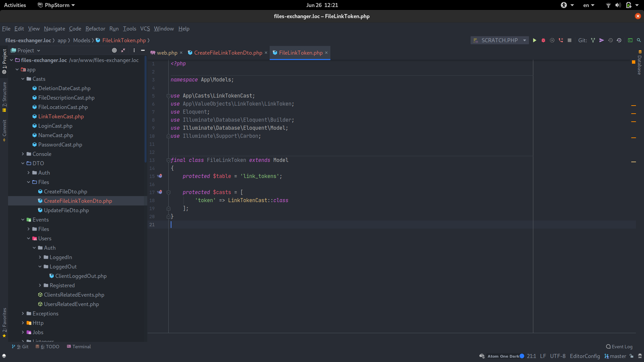The width and height of the screenshot is (644, 362).
Task: Toggle the 6: TODO tool window
Action: pyautogui.click(x=47, y=347)
